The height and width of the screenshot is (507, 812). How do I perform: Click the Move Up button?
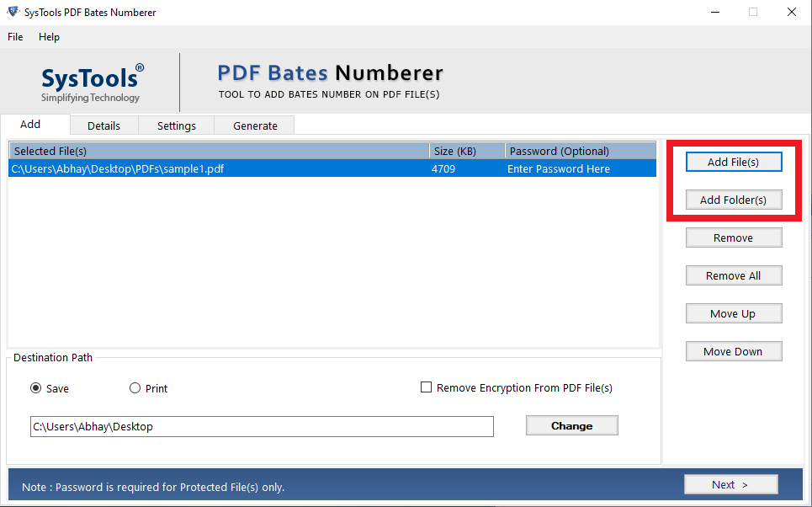pos(734,313)
